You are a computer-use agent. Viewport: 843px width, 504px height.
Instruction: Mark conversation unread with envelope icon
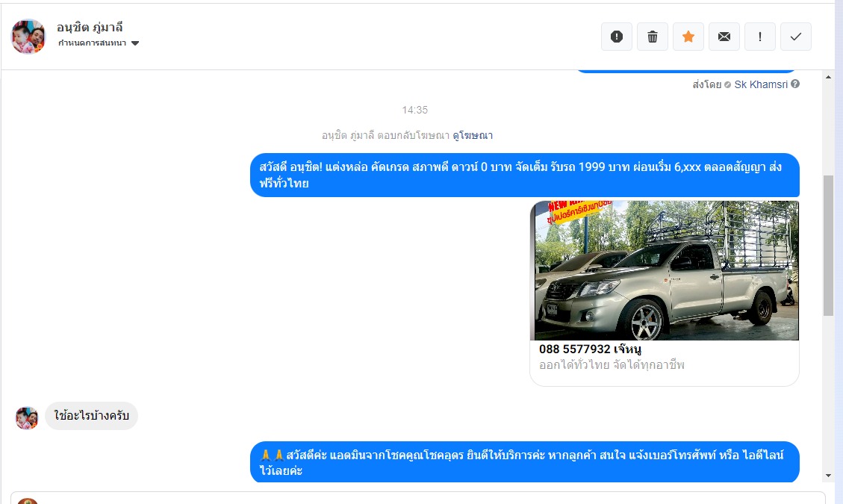724,37
